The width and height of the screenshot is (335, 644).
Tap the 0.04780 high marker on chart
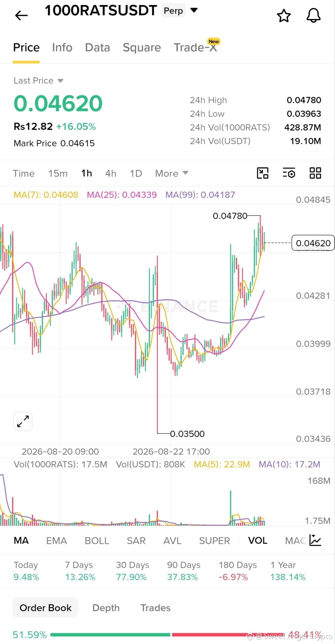point(230,216)
